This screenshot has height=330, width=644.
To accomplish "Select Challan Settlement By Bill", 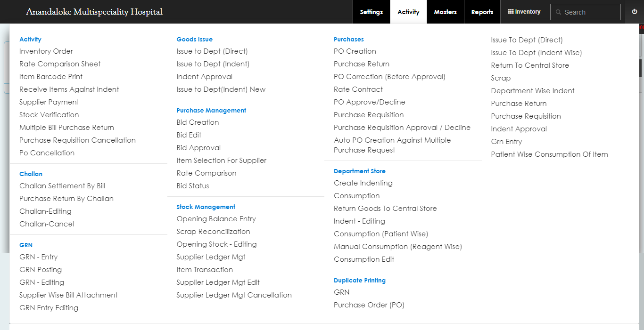I will (x=62, y=186).
